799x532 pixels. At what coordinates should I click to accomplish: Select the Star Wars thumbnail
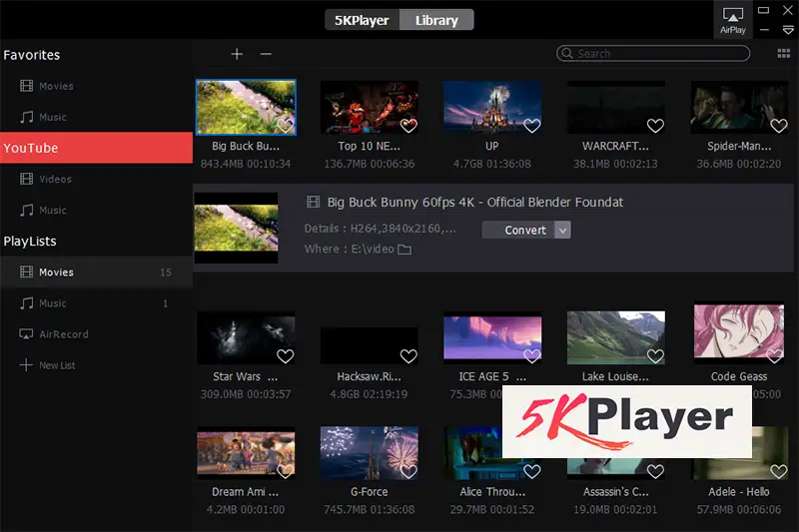[x=246, y=338]
